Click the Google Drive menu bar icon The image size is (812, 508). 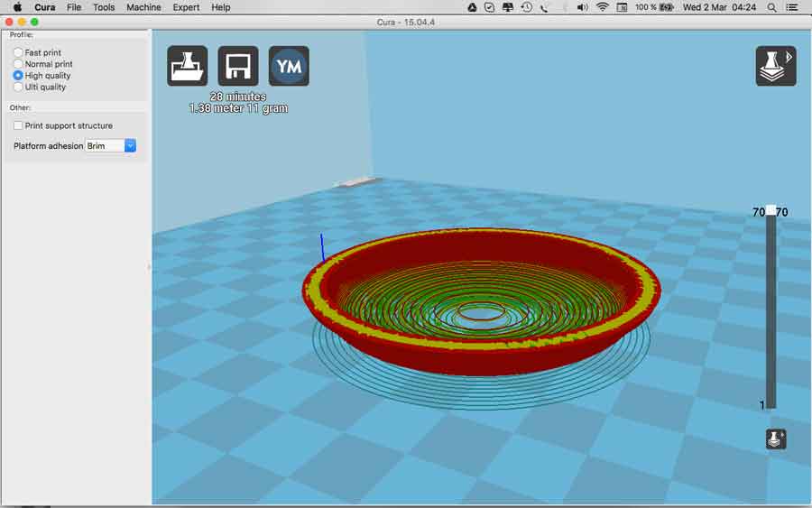click(x=472, y=7)
